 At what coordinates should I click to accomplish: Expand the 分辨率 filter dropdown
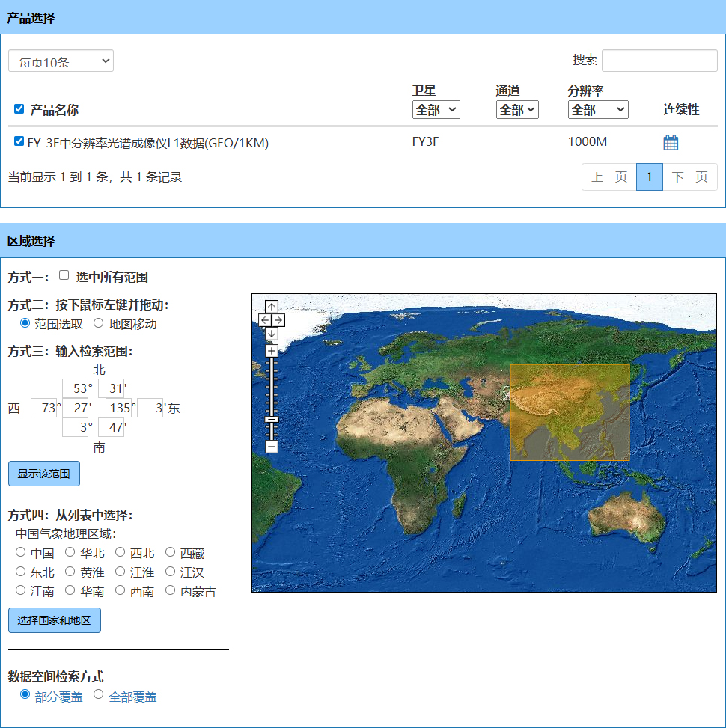[597, 110]
